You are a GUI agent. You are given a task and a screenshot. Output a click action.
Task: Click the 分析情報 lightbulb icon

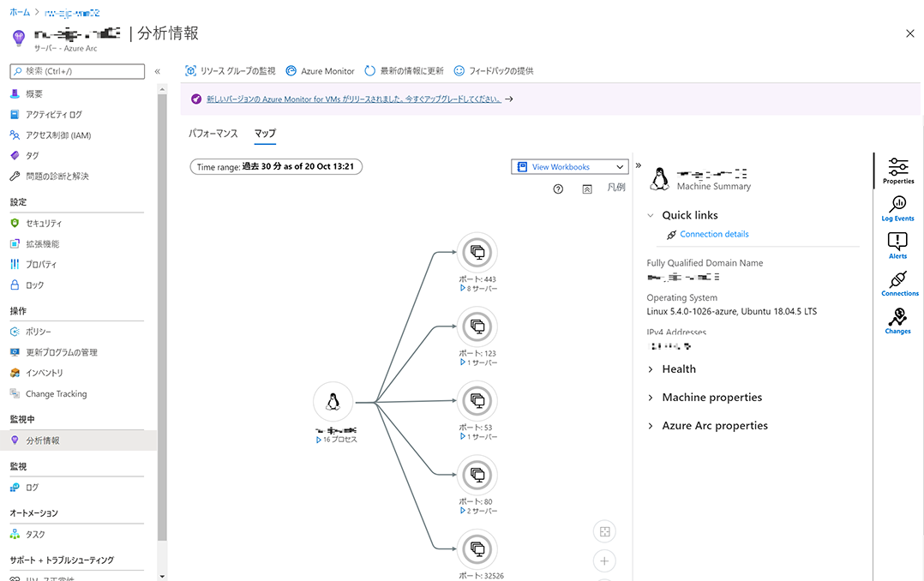[15, 440]
